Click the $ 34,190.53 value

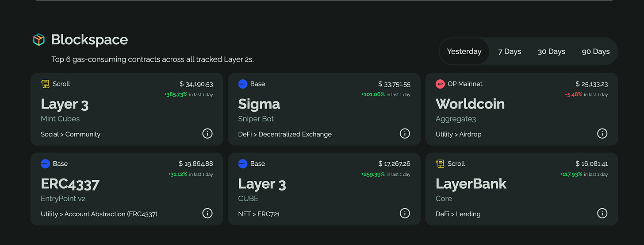[196, 84]
